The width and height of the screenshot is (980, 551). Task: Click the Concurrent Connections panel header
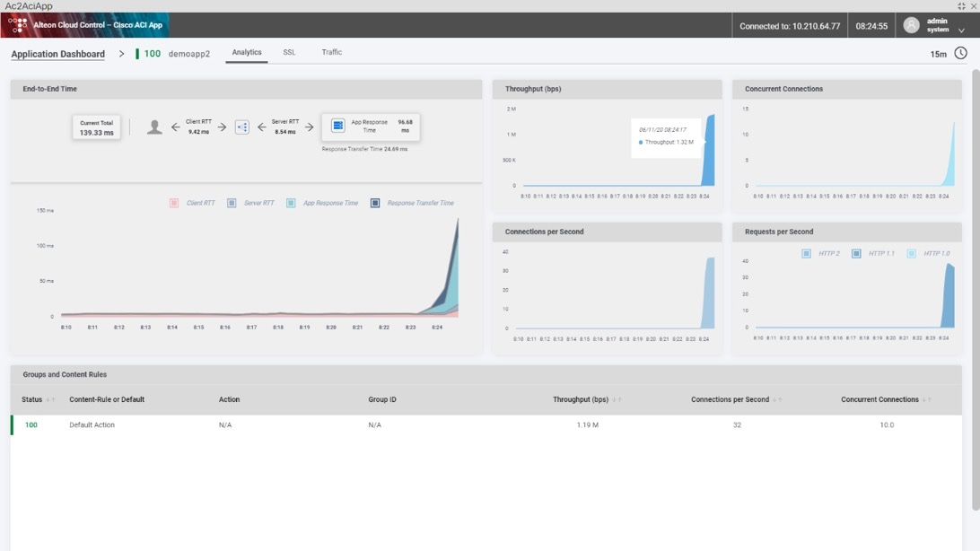(x=847, y=89)
